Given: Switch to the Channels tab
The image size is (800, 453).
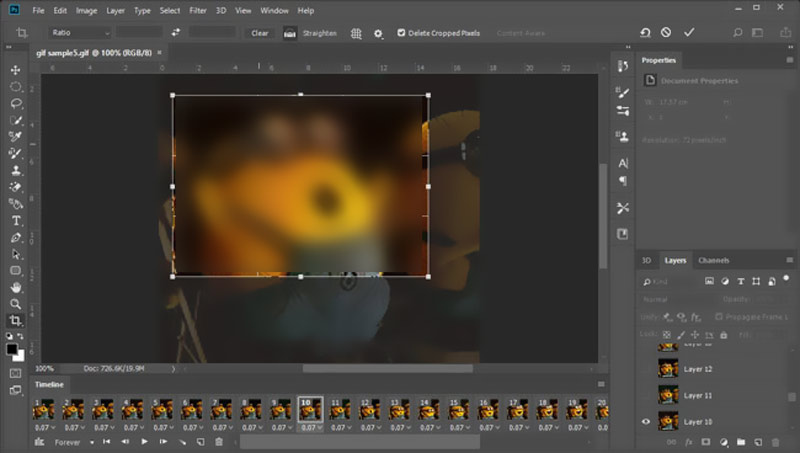Looking at the screenshot, I should pos(713,260).
